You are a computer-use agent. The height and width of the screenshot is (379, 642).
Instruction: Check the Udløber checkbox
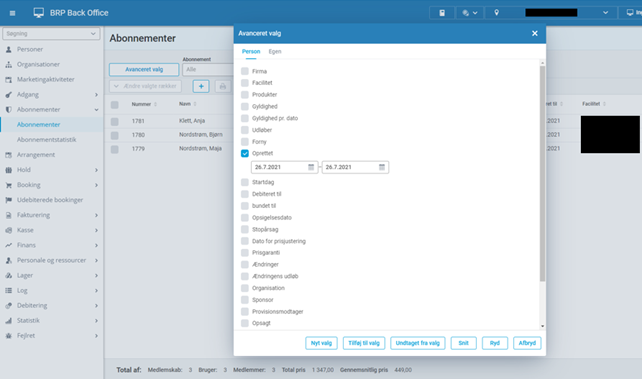(x=245, y=130)
